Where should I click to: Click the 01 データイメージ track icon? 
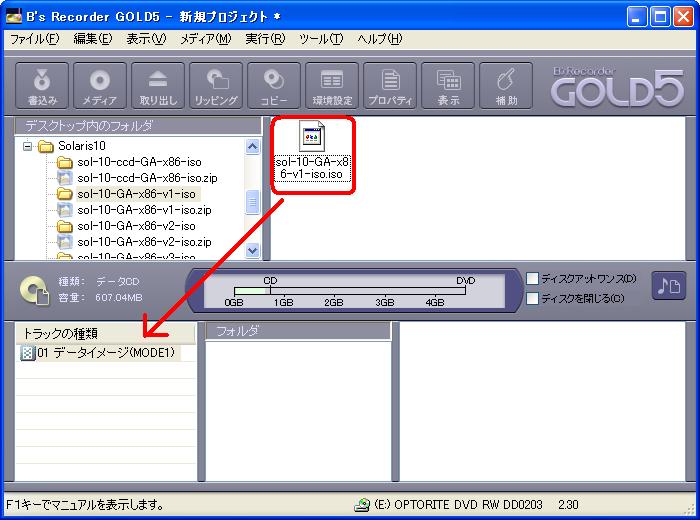[x=27, y=353]
